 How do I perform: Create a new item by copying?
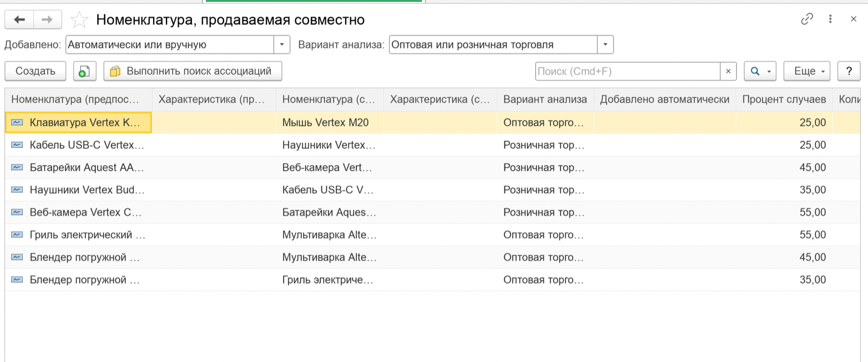(84, 71)
